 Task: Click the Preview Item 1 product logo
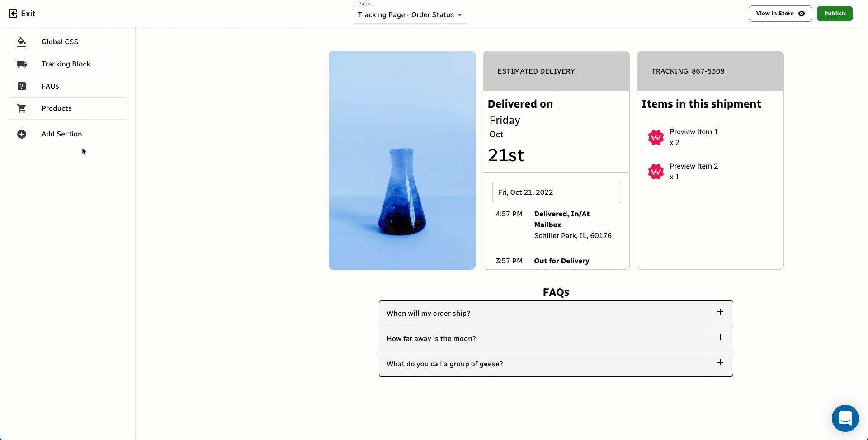point(656,137)
